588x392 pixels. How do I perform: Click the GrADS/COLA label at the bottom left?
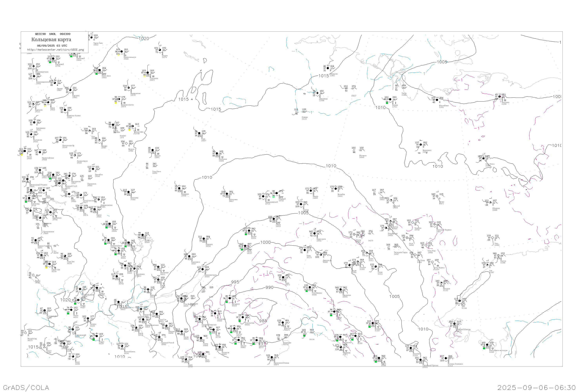click(x=26, y=387)
